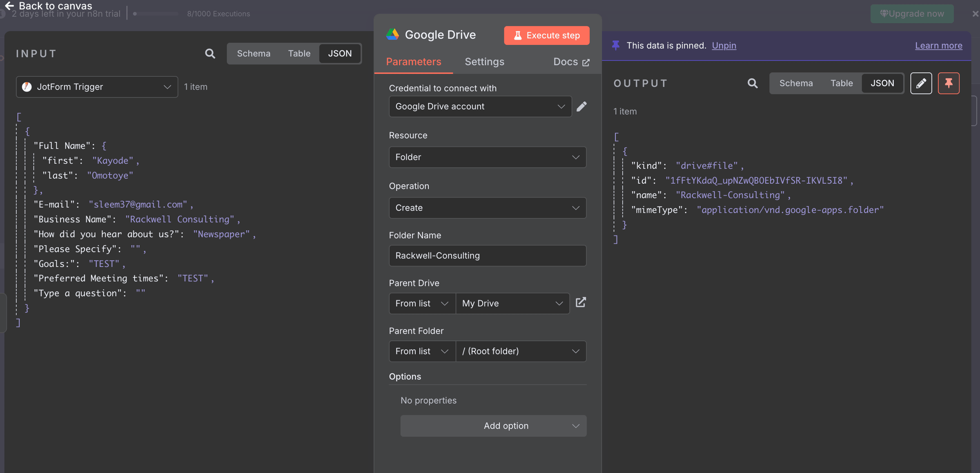Click the executions usage progress bar
This screenshot has width=980, height=473.
pos(156,14)
